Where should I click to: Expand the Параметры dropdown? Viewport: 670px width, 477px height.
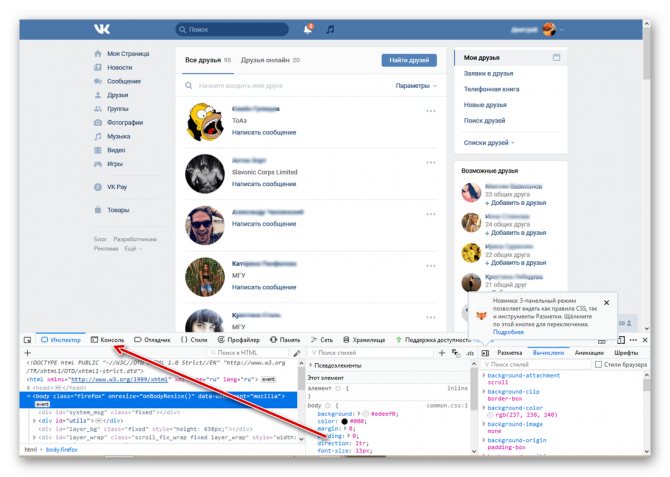(416, 86)
